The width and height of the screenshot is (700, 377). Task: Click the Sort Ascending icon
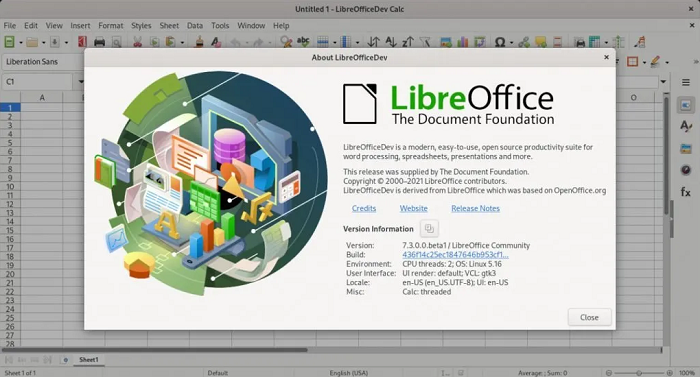pos(391,42)
